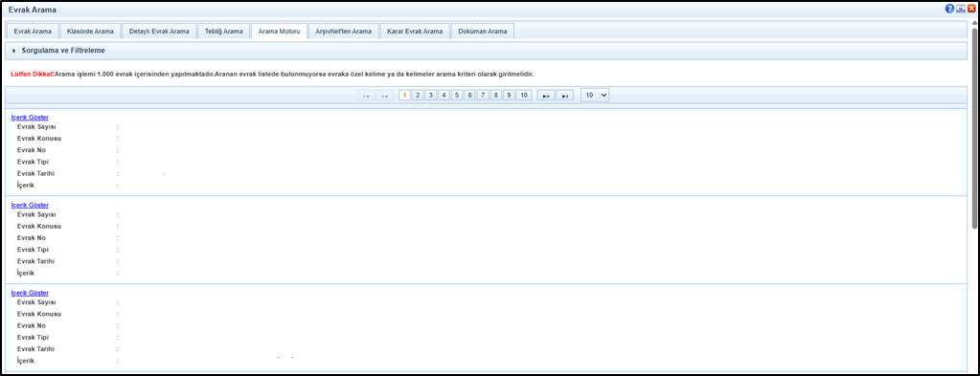Go to page 2

click(x=418, y=96)
